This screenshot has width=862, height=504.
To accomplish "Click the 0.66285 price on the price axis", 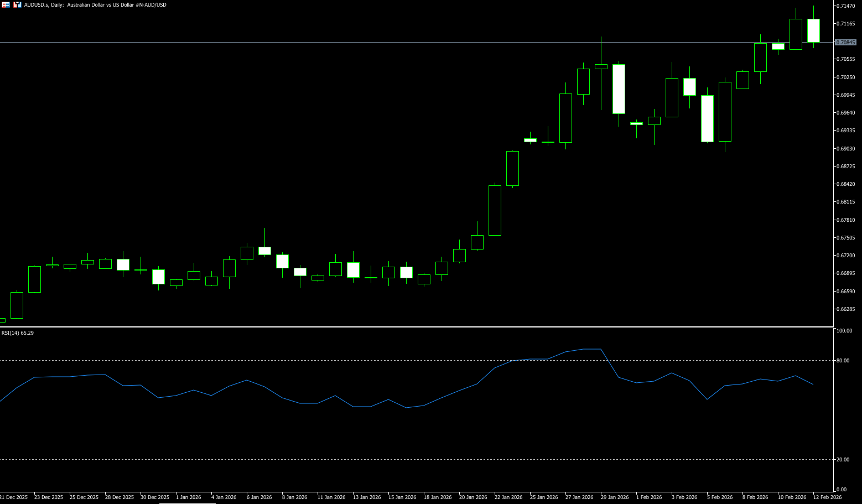I will click(x=845, y=309).
